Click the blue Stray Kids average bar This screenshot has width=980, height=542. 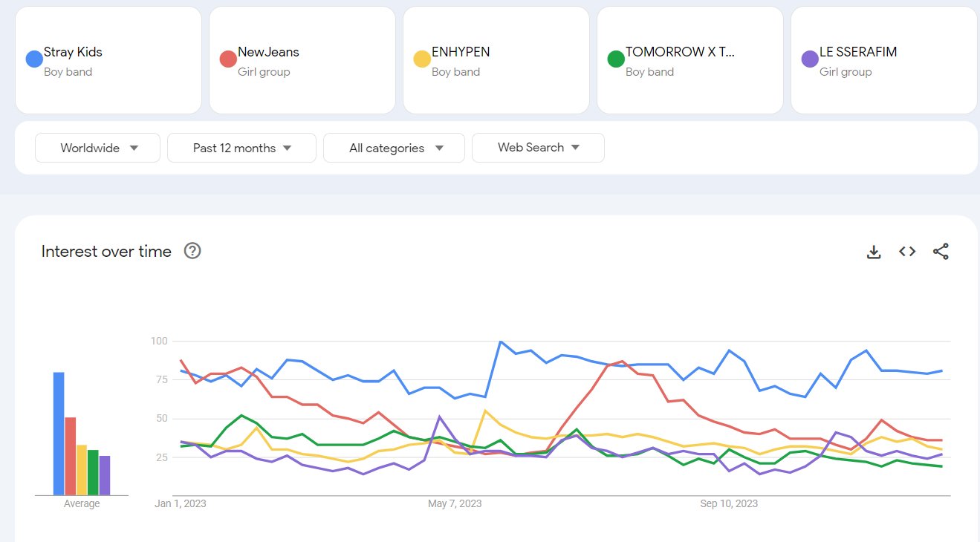(59, 434)
